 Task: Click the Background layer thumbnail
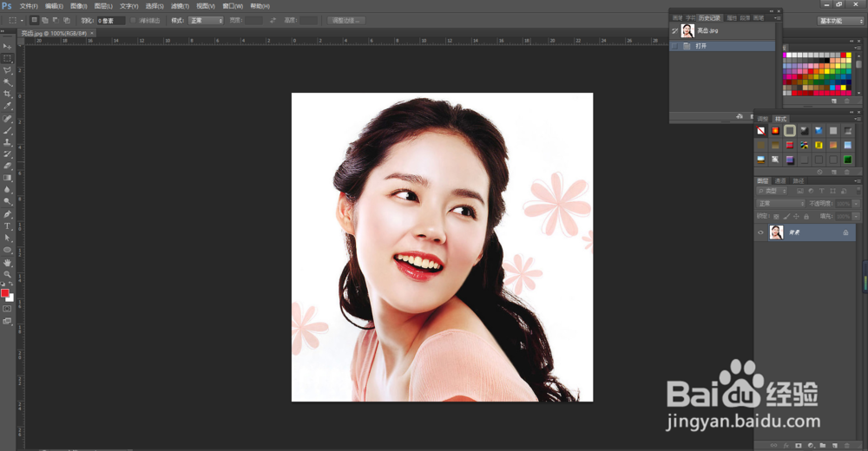pos(776,232)
